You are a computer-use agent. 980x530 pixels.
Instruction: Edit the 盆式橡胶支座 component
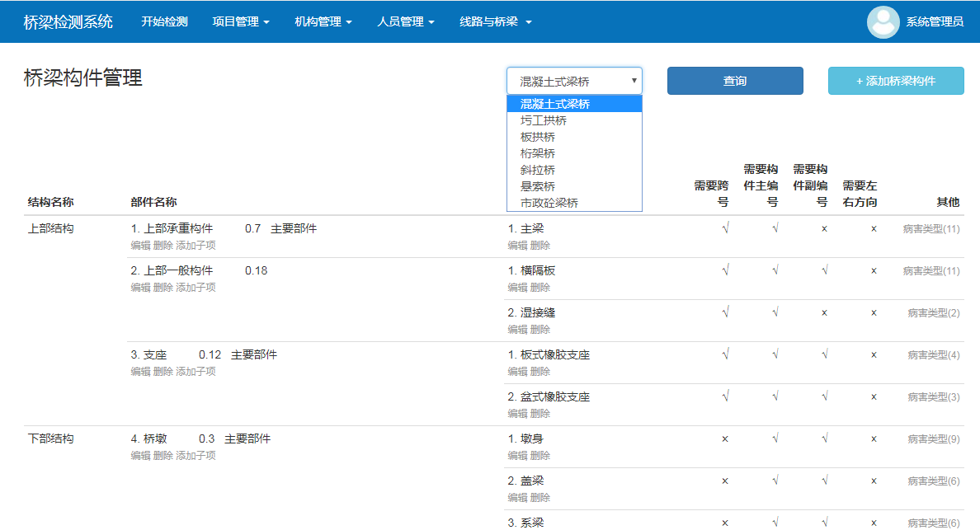(x=517, y=414)
